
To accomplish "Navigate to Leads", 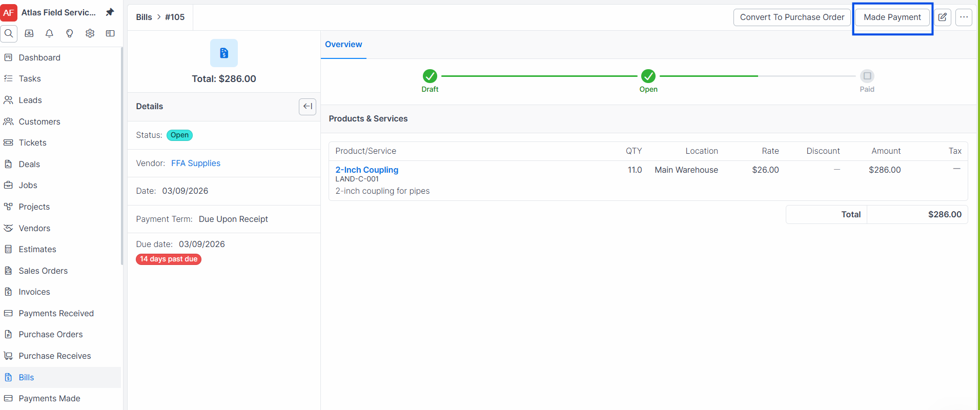I will (60, 100).
